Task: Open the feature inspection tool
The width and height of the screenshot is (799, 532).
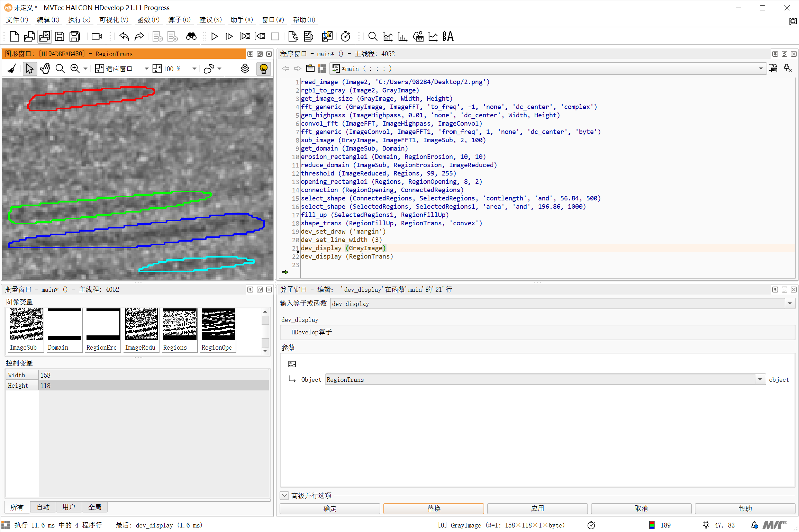Action: 418,36
